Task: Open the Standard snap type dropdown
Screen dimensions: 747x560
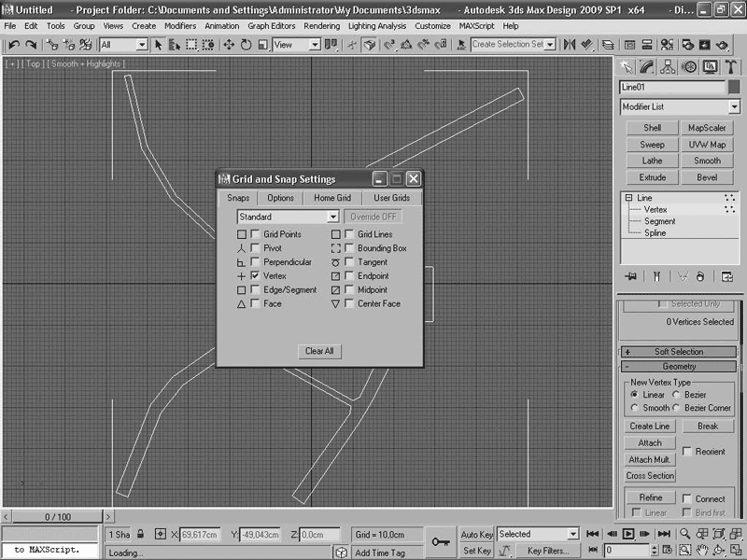Action: pos(288,217)
